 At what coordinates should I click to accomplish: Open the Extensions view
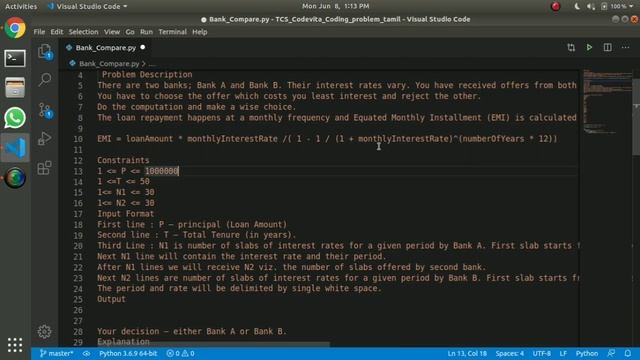45,168
